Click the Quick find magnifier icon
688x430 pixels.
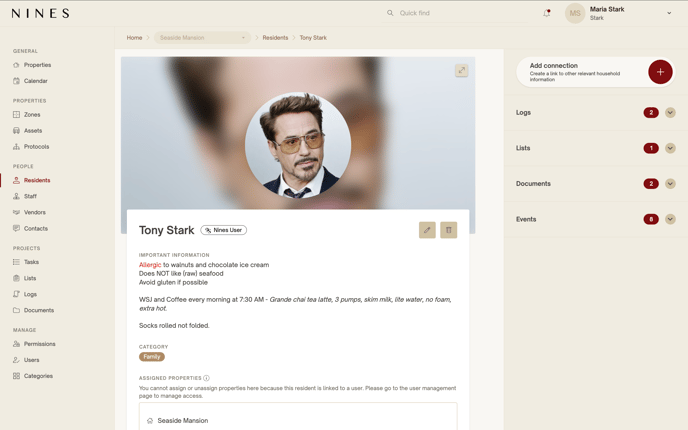tap(390, 13)
